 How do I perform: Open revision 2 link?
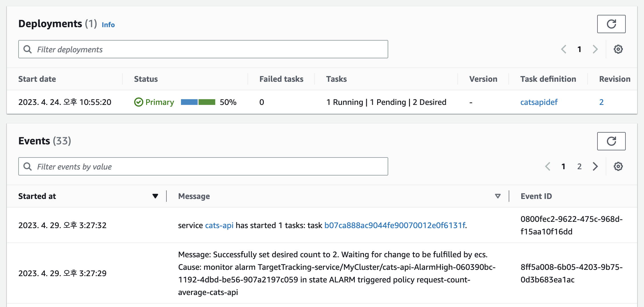tap(601, 102)
